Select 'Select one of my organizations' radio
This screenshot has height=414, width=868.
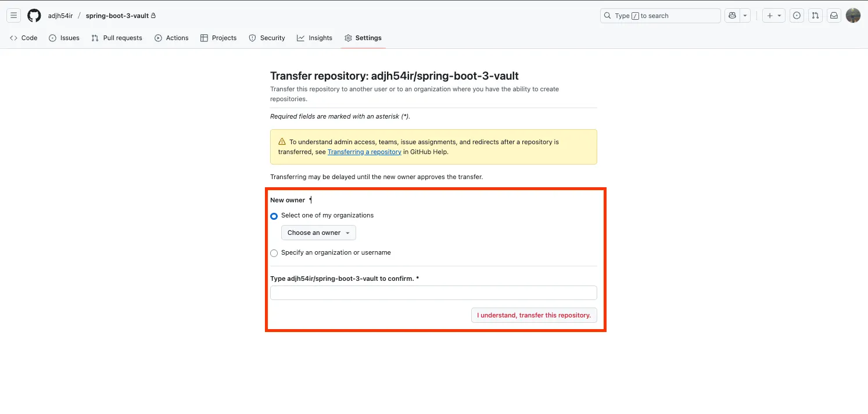coord(274,216)
